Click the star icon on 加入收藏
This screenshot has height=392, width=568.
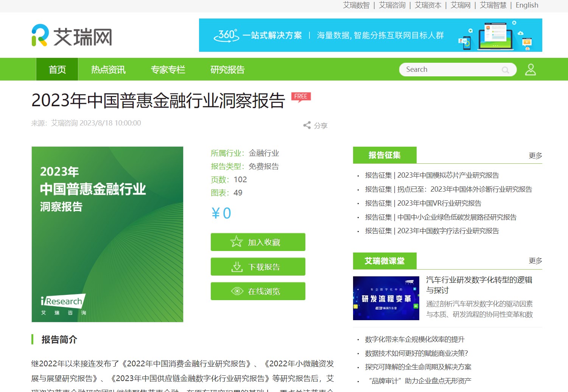coord(237,242)
